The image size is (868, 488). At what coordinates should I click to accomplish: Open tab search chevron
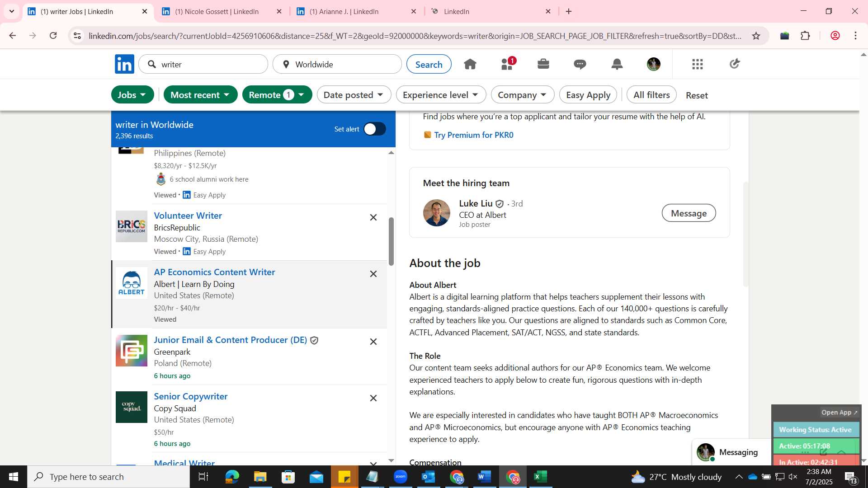point(12,11)
